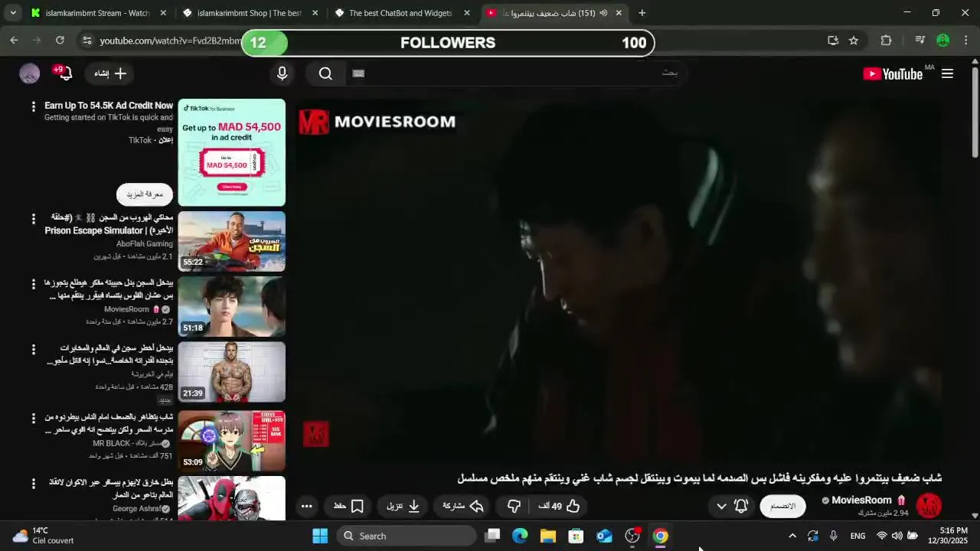Screen dimensions: 980x551
Task: Open the 51:18 MoviesRoom video thumbnail
Action: click(232, 307)
